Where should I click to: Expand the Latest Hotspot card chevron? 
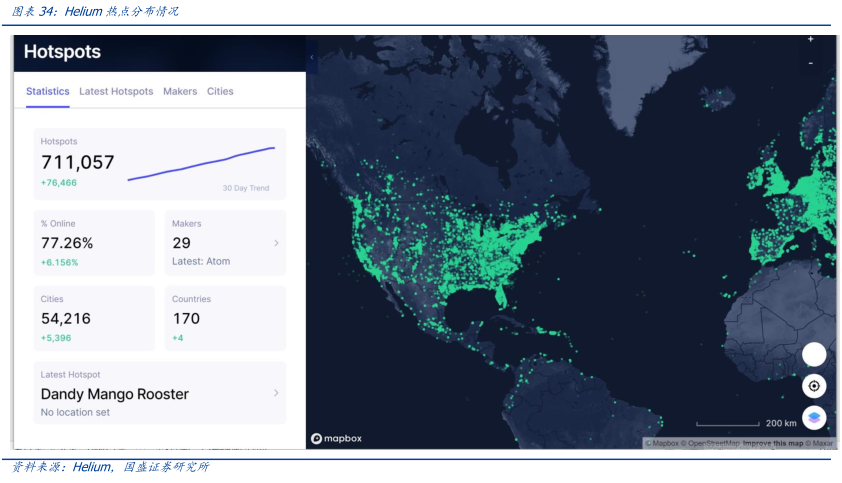(276, 393)
